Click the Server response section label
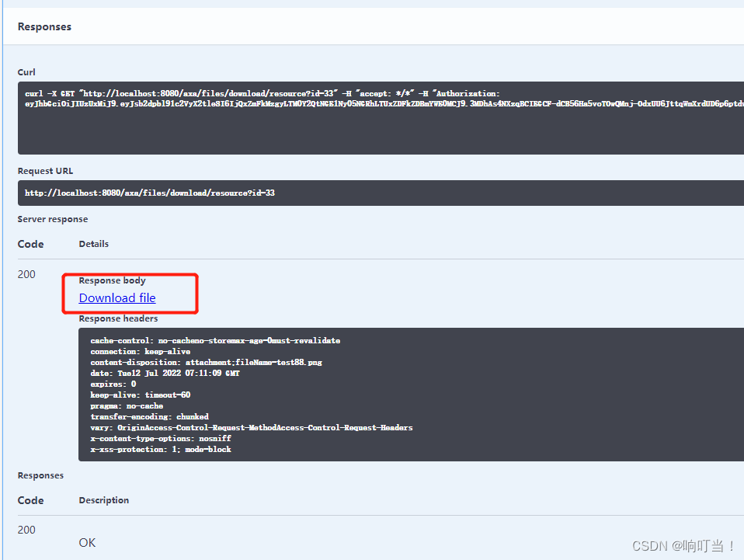Screen dimensions: 744x560 tap(52, 219)
